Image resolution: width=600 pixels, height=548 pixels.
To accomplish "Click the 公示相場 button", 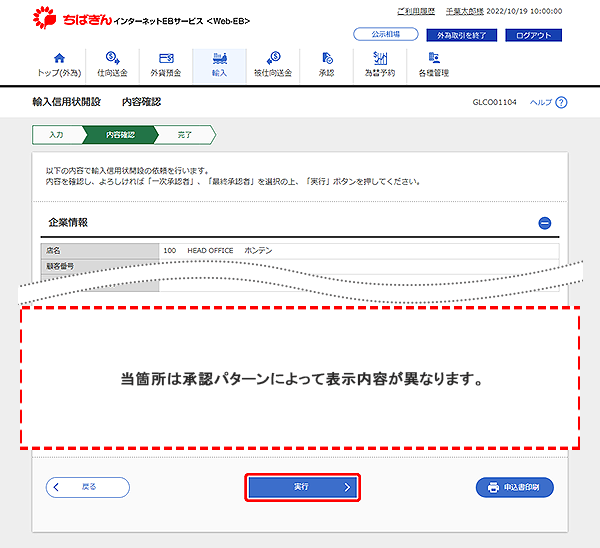I will tap(386, 34).
